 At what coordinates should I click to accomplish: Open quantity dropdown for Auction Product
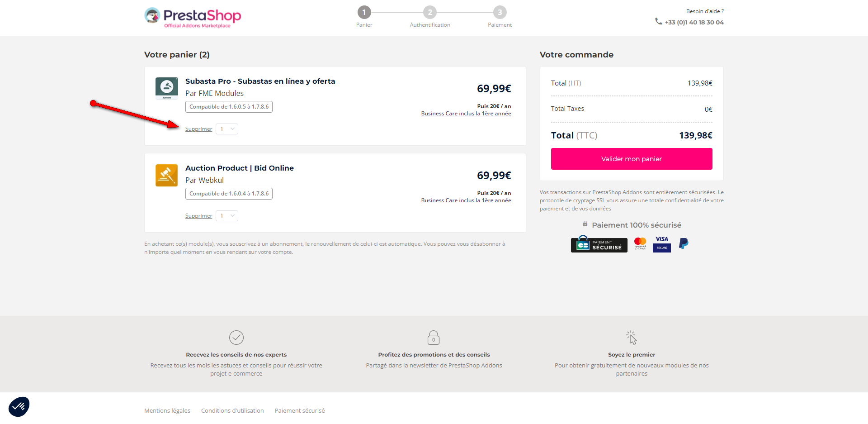click(x=227, y=216)
